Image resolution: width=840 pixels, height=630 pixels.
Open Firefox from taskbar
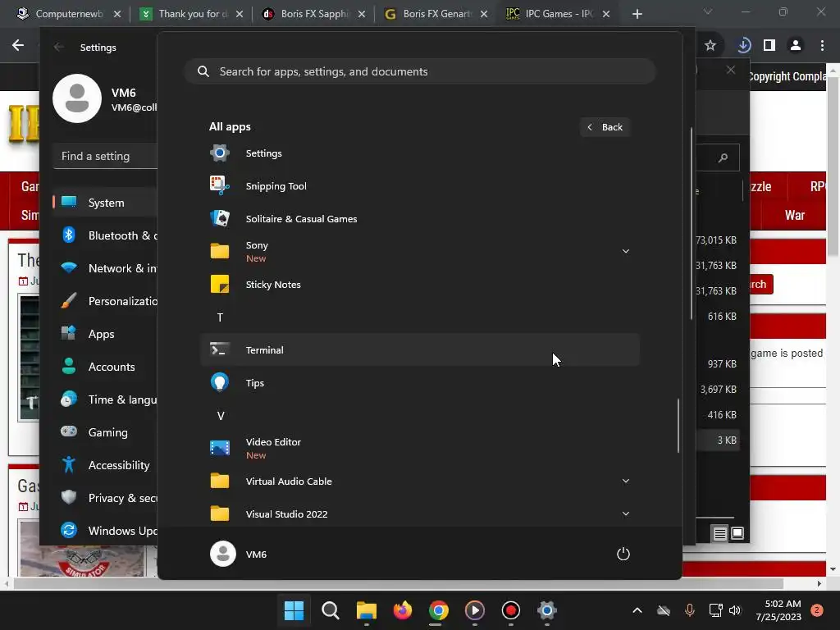pos(402,610)
